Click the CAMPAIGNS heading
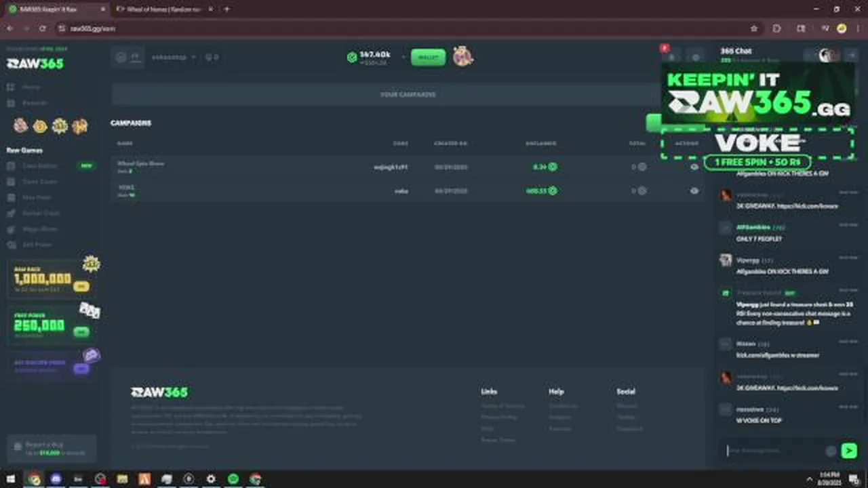Viewport: 868px width, 488px height. click(131, 123)
